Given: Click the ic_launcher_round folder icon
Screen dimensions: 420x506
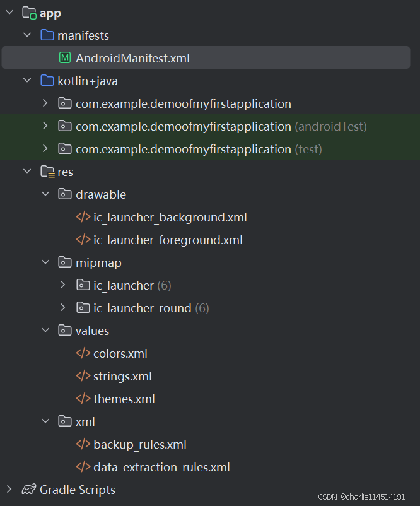Looking at the screenshot, I should pos(83,308).
